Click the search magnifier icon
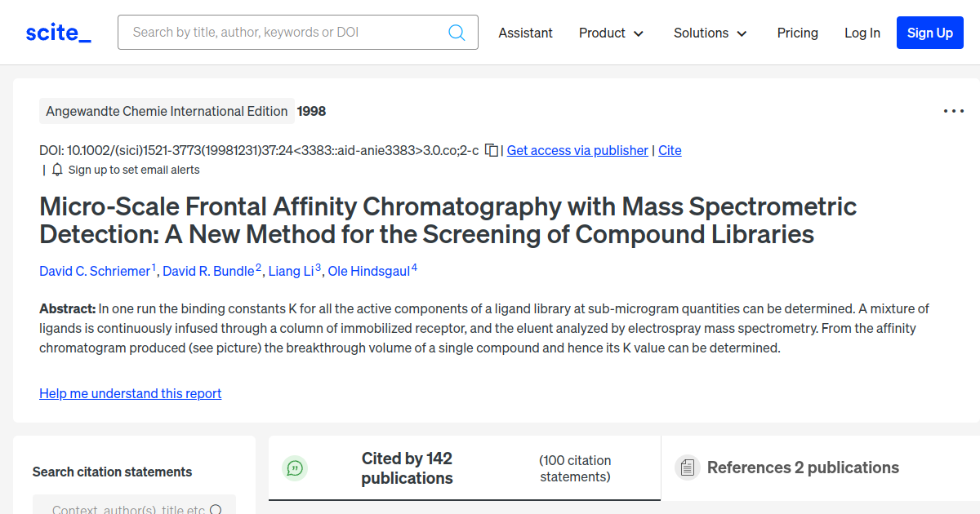Screen dimensions: 980x514 [x=457, y=33]
